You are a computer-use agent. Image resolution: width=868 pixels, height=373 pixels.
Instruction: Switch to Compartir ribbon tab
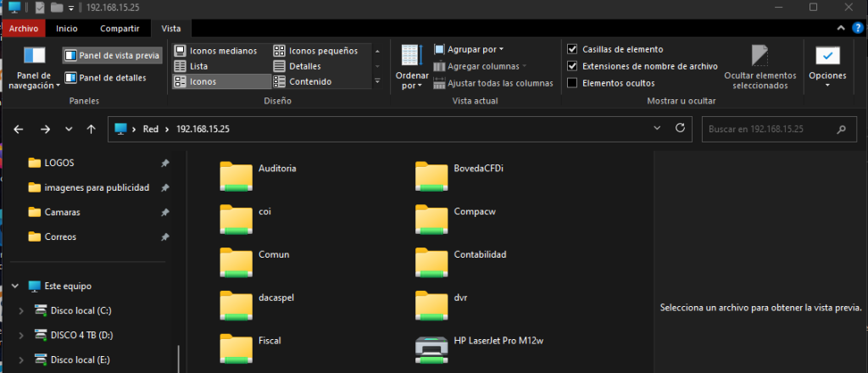point(120,28)
